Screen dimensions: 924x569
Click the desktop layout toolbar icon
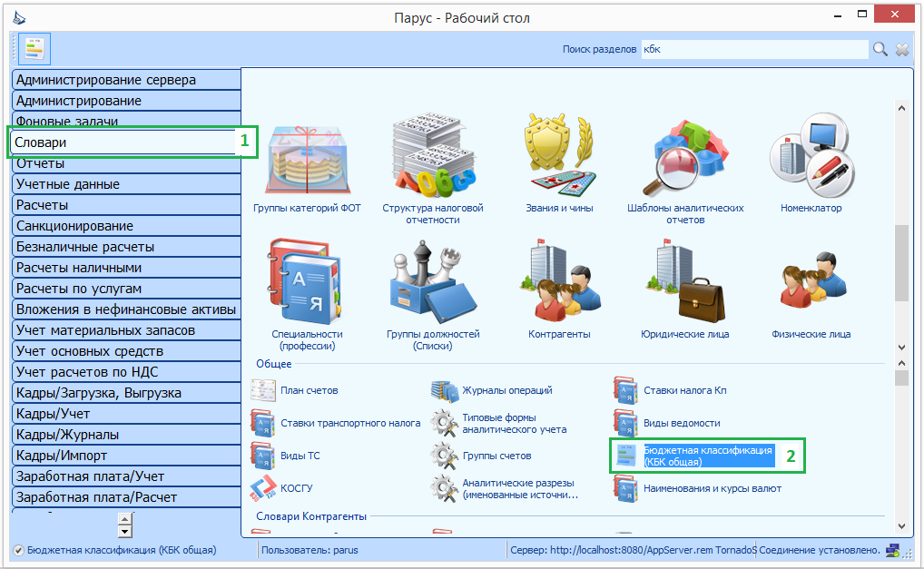[x=34, y=49]
